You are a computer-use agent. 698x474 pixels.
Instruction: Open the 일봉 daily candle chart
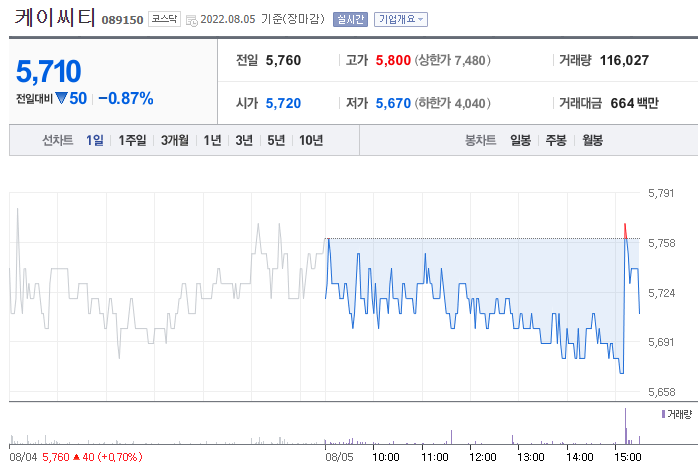pos(520,141)
